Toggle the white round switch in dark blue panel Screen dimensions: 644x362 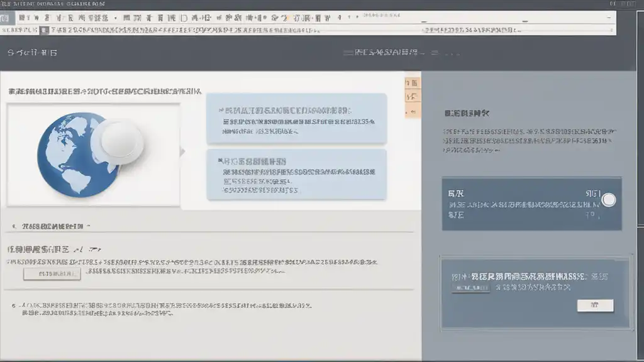(x=608, y=200)
